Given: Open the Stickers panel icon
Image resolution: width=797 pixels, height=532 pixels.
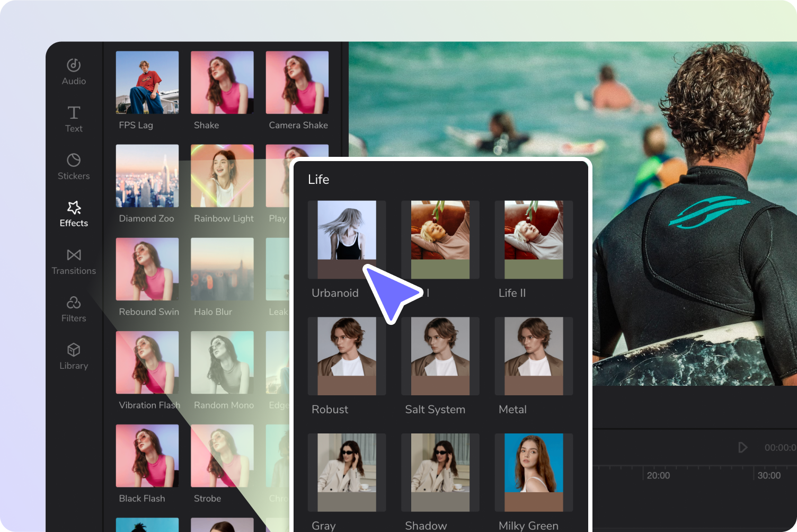Looking at the screenshot, I should click(x=74, y=159).
